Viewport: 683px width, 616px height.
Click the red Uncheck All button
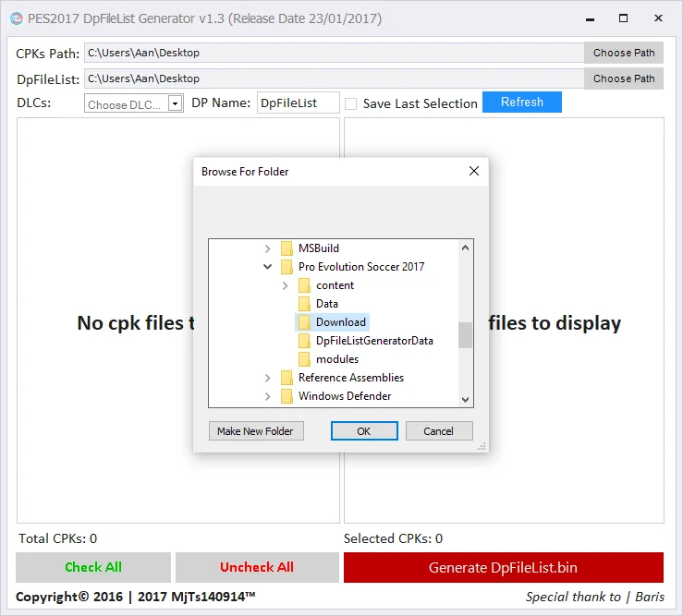click(x=257, y=567)
